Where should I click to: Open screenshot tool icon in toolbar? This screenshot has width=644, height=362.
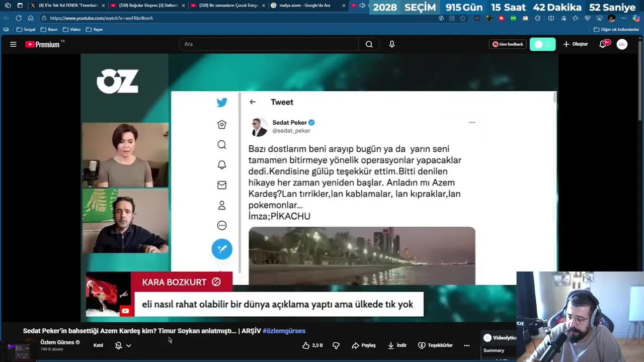(600, 18)
